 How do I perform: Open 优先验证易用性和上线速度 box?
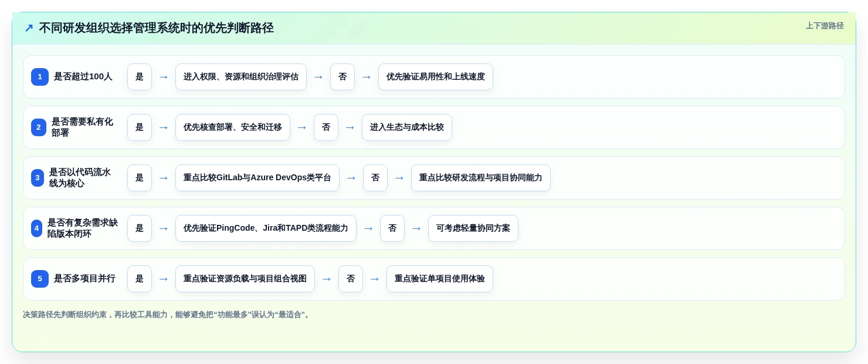pos(436,77)
